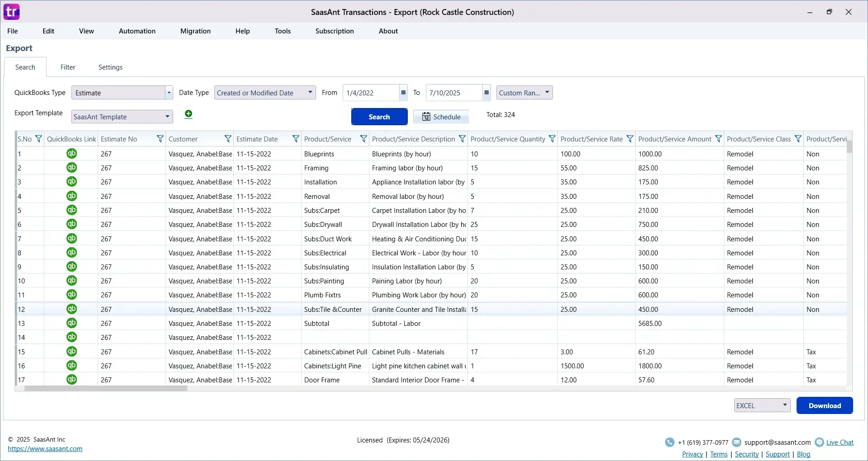Click the Schedule button
Viewport: 868px width, 461px height.
point(441,117)
